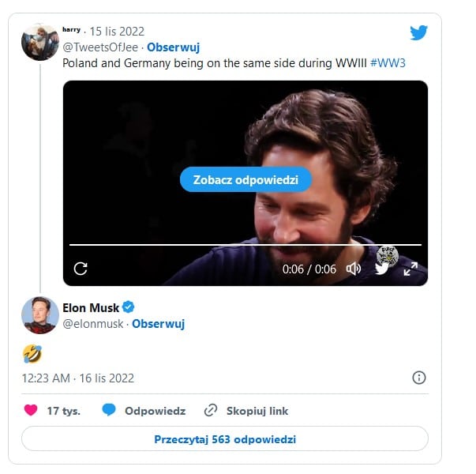This screenshot has width=476, height=474.
Task: Open Przeczytaj 563 odpowiedzi button
Action: [225, 438]
